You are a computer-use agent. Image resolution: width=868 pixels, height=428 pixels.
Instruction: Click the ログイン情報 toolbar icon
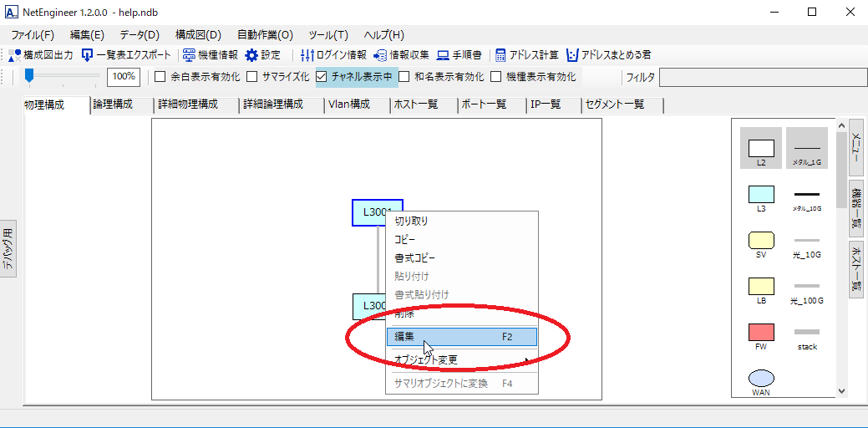[x=307, y=55]
